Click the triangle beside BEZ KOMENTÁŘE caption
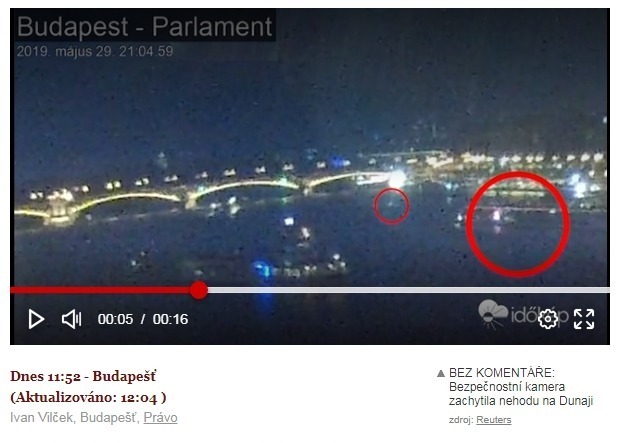The width and height of the screenshot is (621, 443). [x=440, y=373]
